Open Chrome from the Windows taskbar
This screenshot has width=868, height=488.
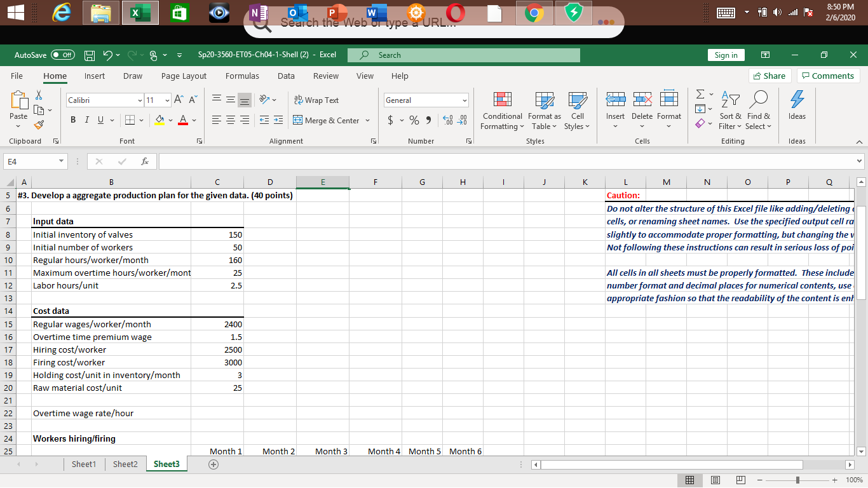(536, 13)
